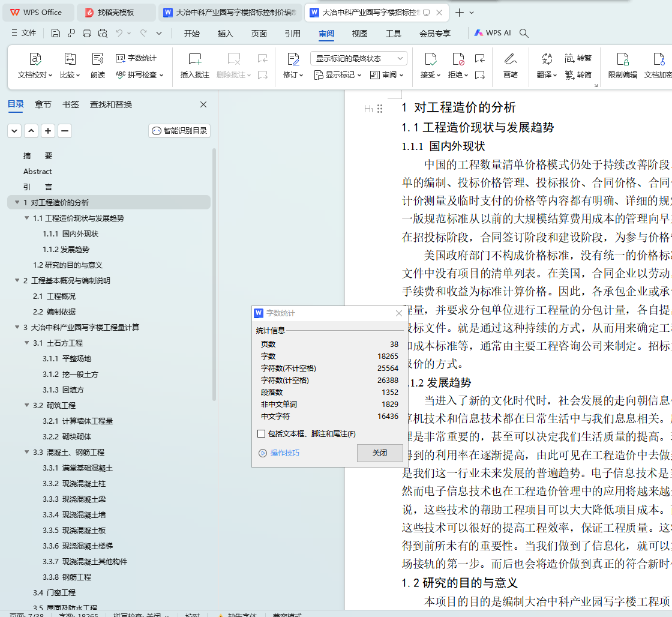Click the print preview icon
The image size is (672, 617).
point(103,33)
